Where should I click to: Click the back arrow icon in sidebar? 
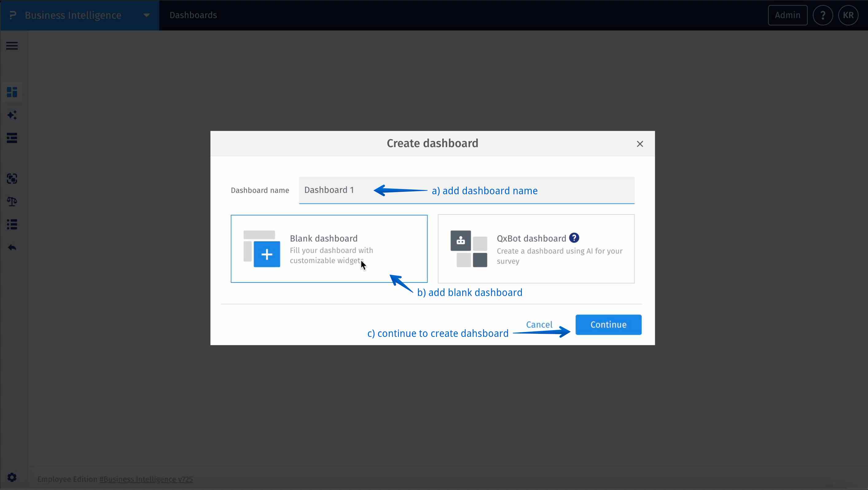[12, 247]
